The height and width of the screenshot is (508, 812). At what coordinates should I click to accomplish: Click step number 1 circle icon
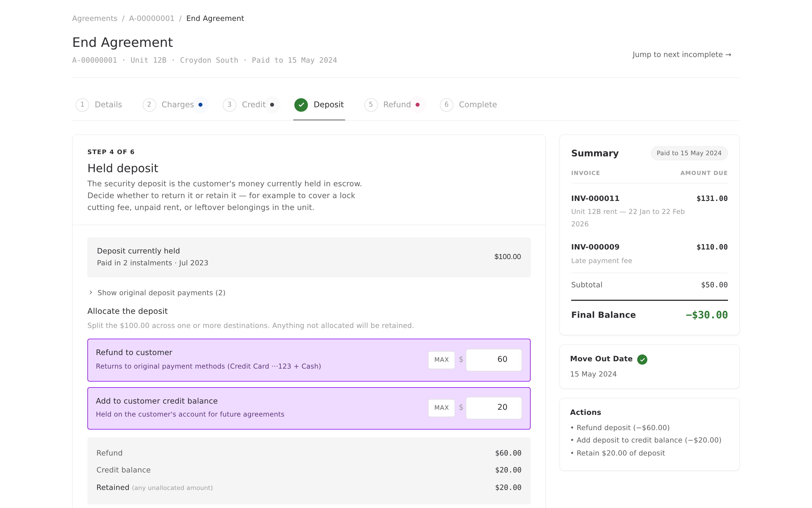(x=82, y=105)
